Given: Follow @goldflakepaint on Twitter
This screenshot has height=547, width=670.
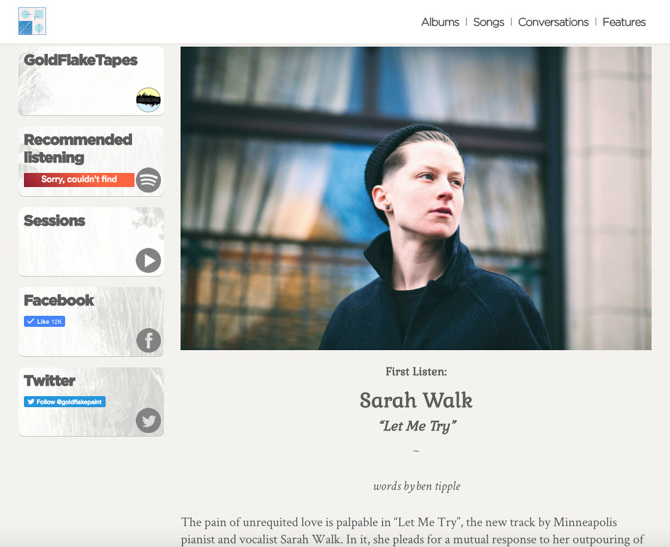Looking at the screenshot, I should click(65, 402).
